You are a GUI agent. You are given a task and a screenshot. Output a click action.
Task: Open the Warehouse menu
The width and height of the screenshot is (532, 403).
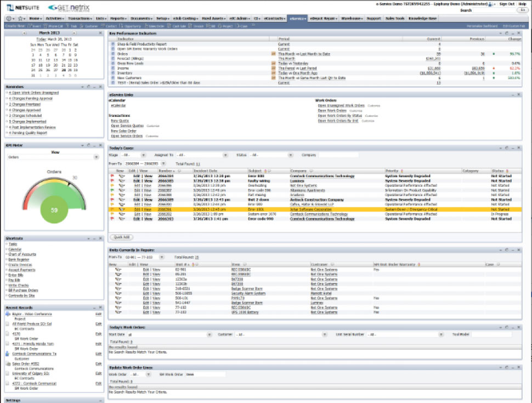click(352, 18)
